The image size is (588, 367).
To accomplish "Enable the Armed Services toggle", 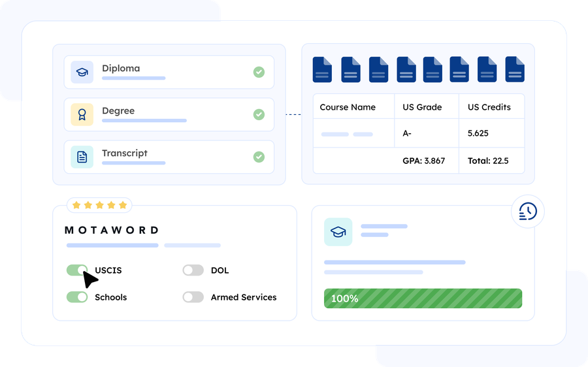I will [193, 297].
